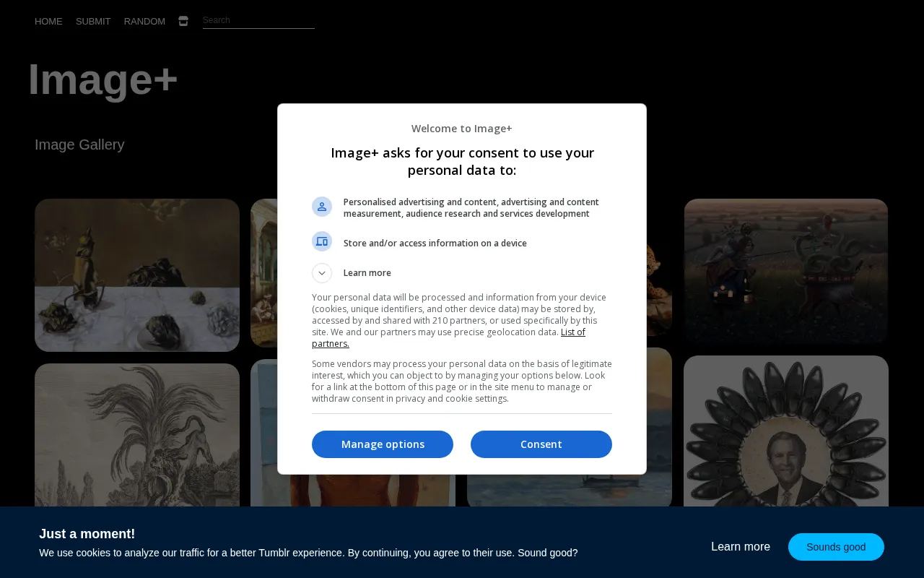Screen dimensions: 924x578
Task: Click the store on device icon
Action: coord(322,241)
